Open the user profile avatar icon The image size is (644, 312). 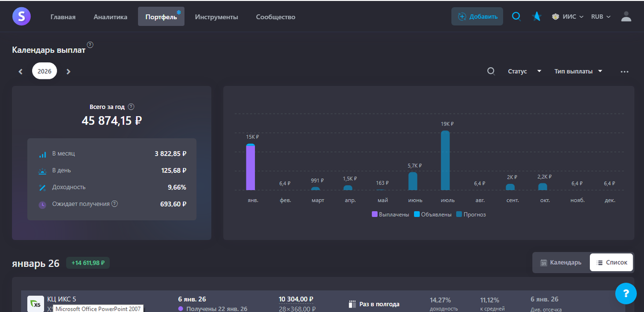[626, 17]
